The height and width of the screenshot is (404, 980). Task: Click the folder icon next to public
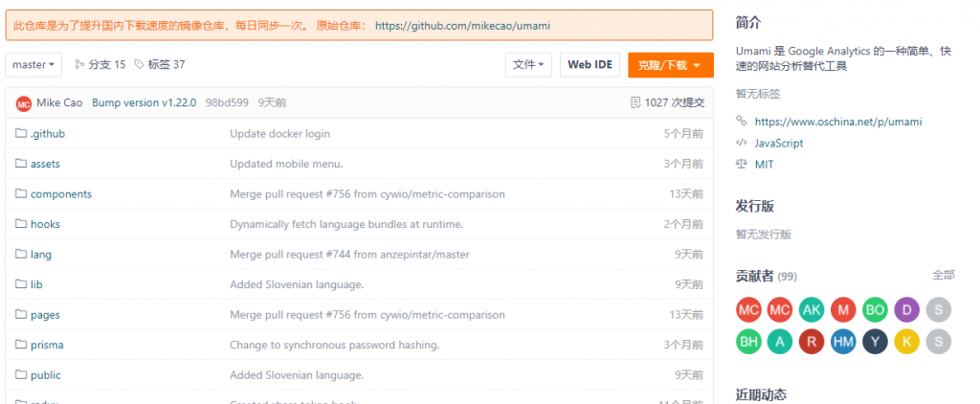tap(21, 374)
